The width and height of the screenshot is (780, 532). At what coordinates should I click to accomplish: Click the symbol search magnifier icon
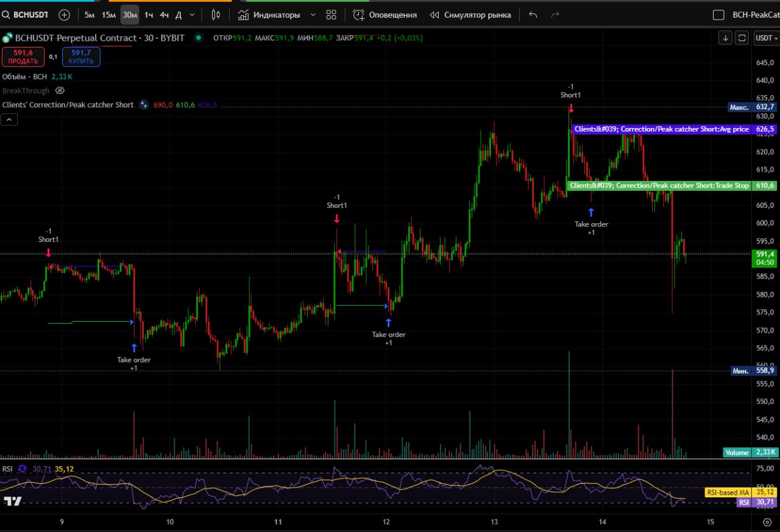click(5, 15)
